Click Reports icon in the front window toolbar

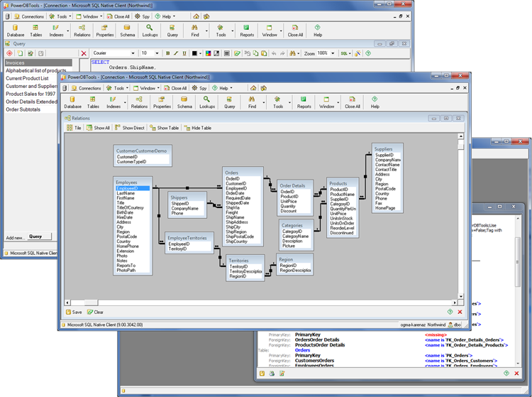coord(304,102)
